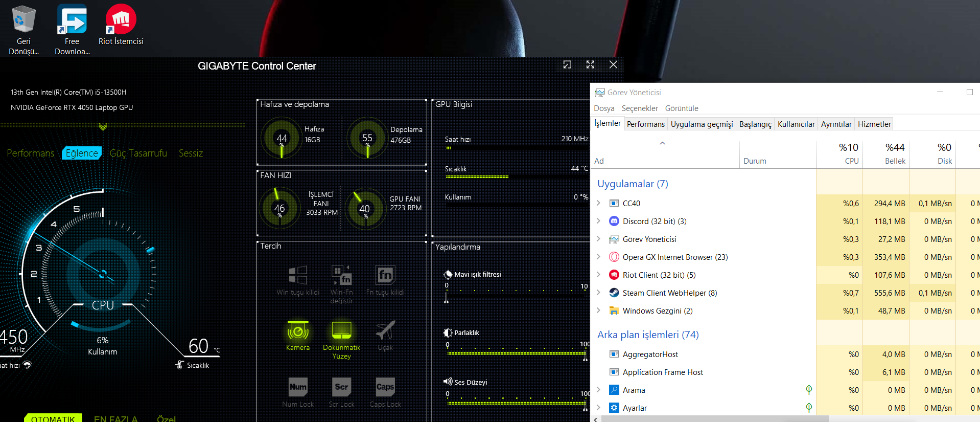980x422 pixels.
Task: Select the Geri Dönüşüm desktop icon
Action: tap(24, 30)
